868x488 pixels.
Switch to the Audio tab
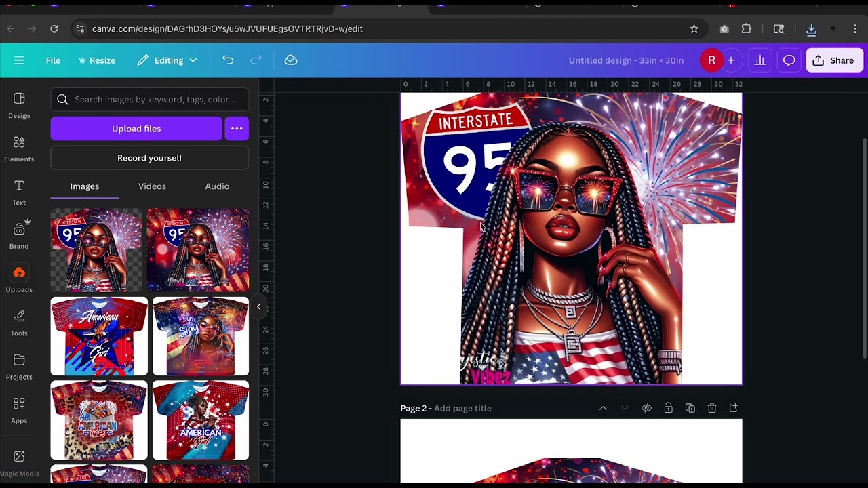pos(217,186)
